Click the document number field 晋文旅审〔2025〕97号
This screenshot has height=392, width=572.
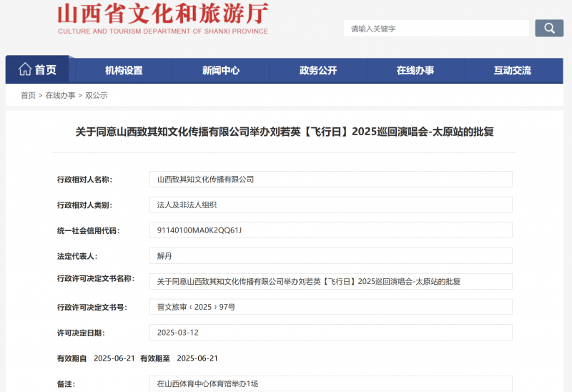tap(330, 307)
